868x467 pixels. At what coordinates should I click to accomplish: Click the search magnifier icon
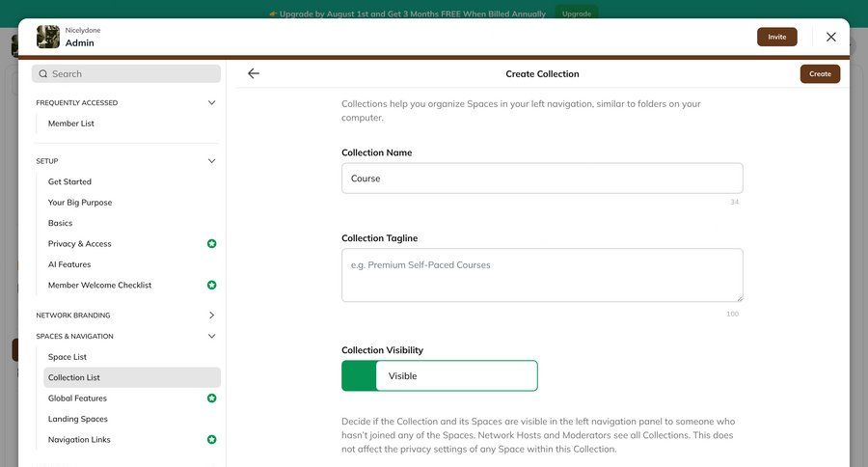43,74
